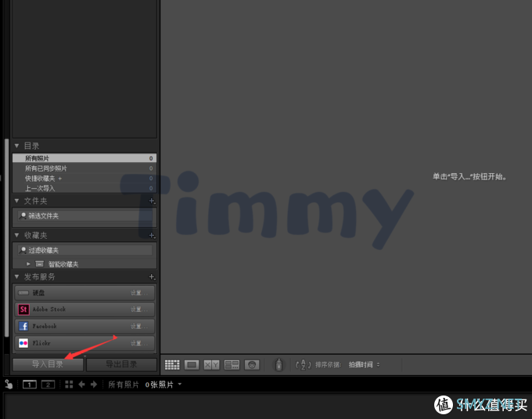This screenshot has width=532, height=419.
Task: Click text 单击“导入...”按钮开始。
Action: point(469,176)
